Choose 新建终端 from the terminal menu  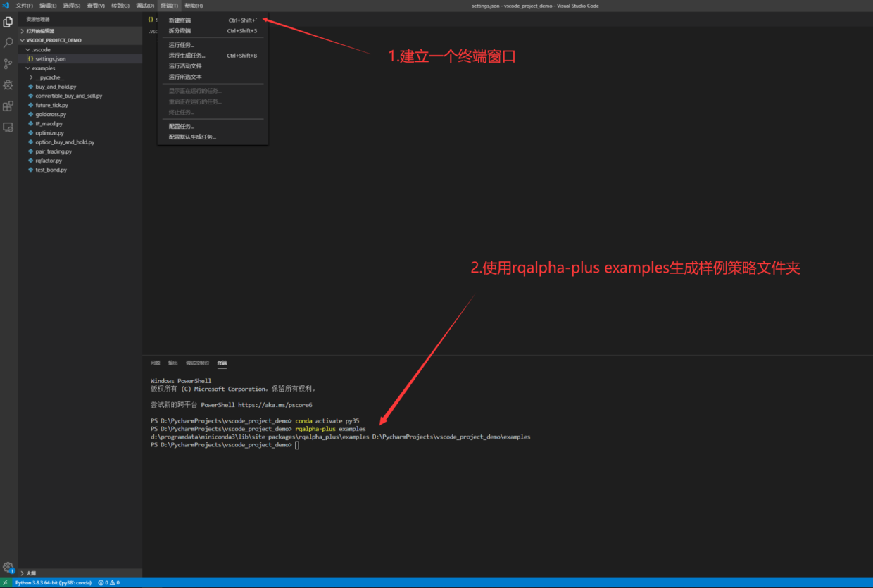click(180, 20)
